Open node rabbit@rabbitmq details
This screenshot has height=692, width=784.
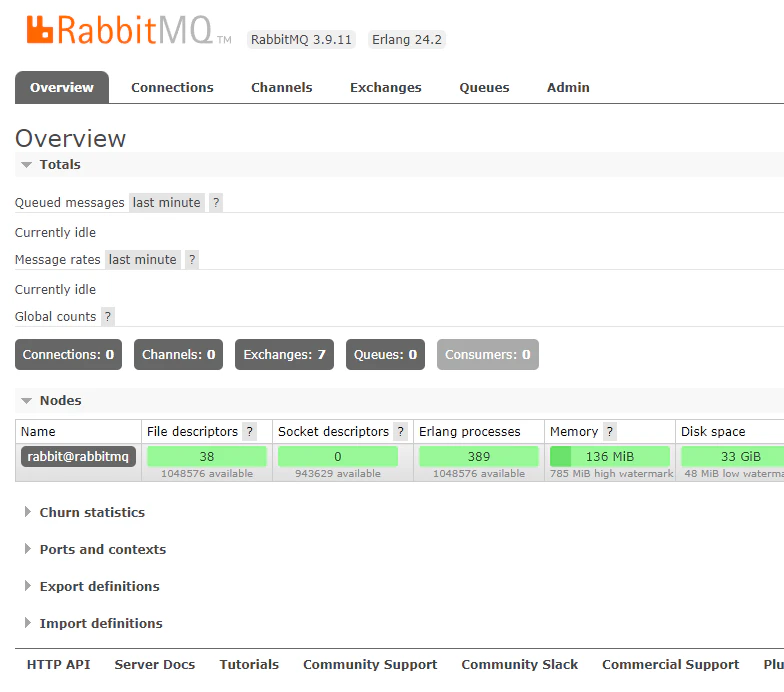coord(78,456)
